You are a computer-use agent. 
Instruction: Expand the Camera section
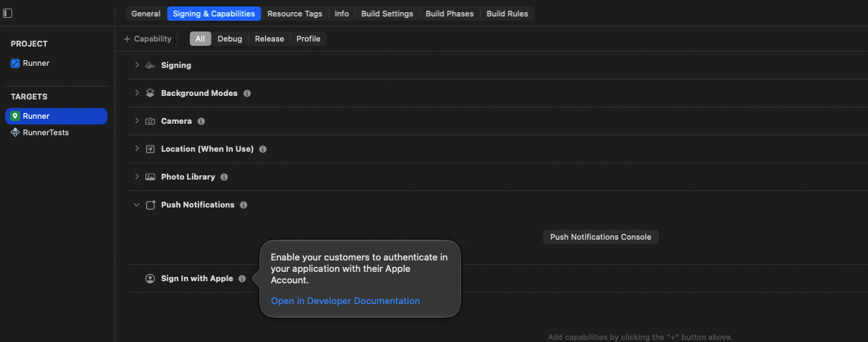[x=137, y=121]
